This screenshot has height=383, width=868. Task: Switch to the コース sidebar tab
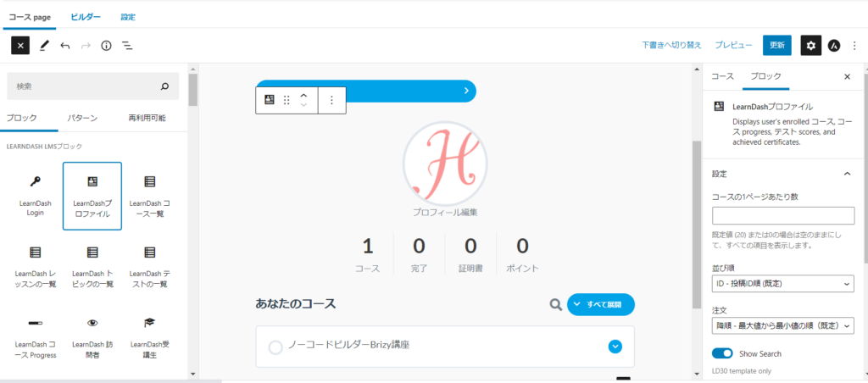coord(722,76)
